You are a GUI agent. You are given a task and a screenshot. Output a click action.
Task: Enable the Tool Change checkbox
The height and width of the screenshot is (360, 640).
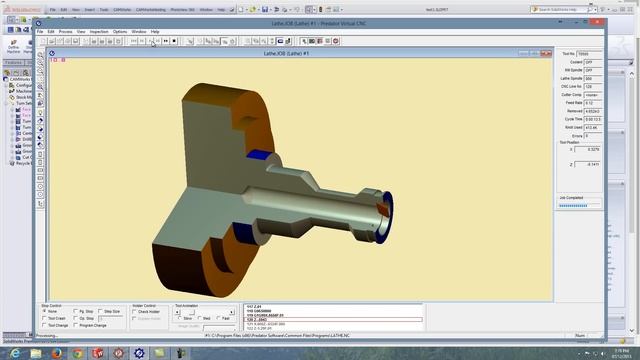(44, 325)
